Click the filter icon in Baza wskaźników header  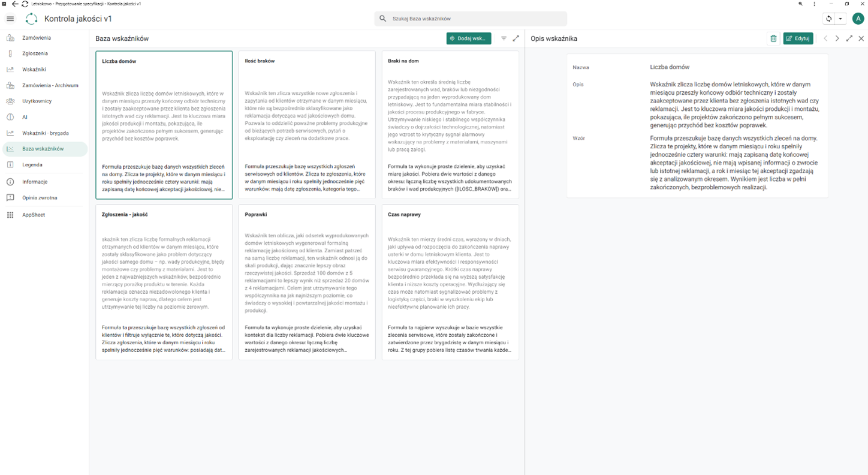point(504,38)
